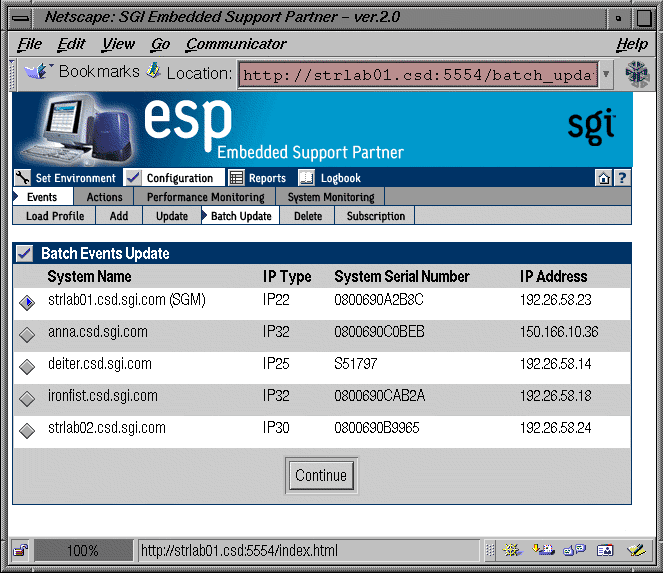Open the Delete subtab
Image resolution: width=663 pixels, height=573 pixels.
point(308,216)
